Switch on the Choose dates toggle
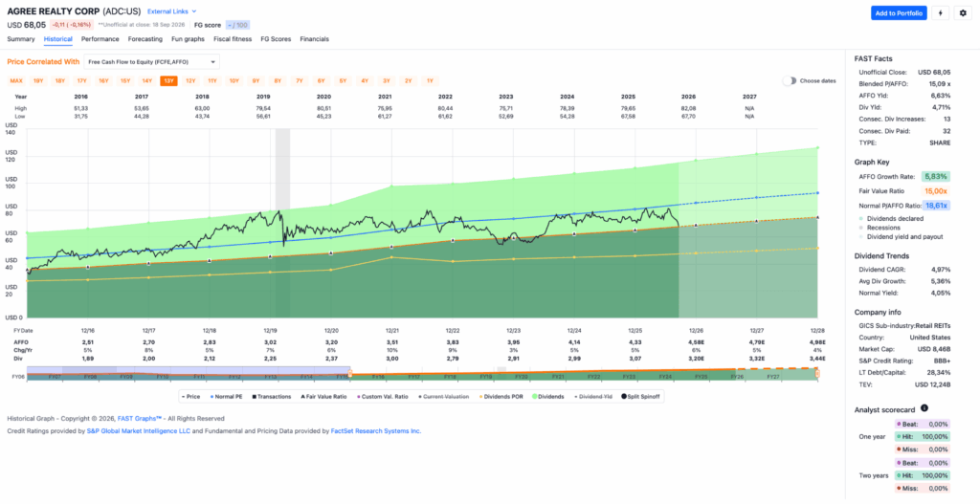The image size is (980, 504). click(x=790, y=80)
